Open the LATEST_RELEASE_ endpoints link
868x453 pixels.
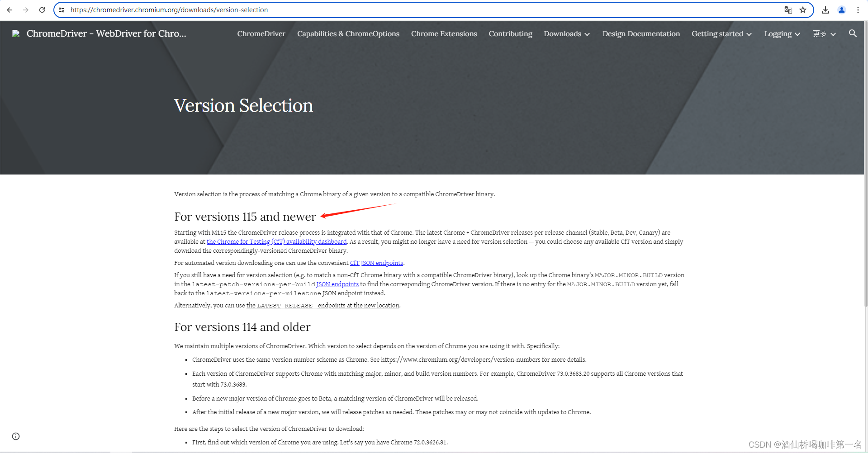323,306
